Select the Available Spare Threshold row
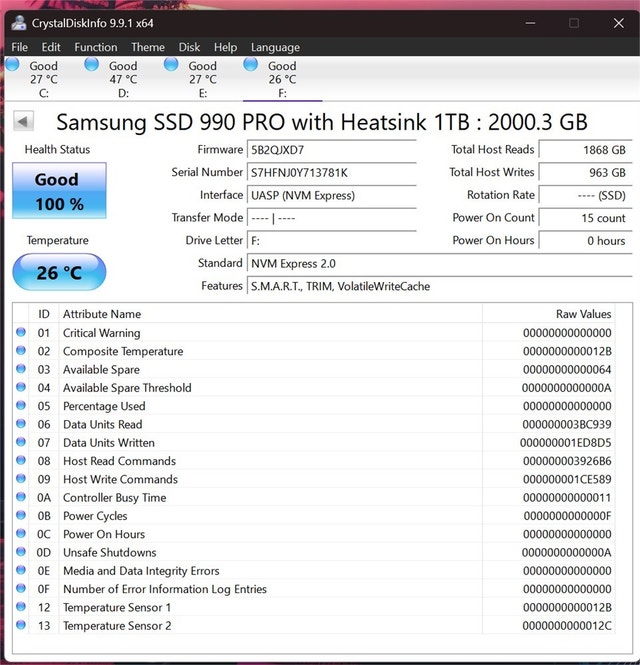Image resolution: width=640 pixels, height=665 pixels. 314,388
